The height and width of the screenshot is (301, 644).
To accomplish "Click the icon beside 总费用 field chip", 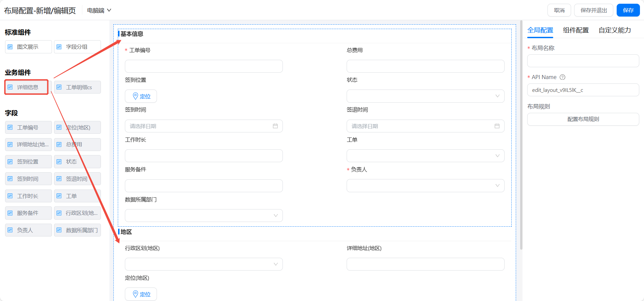I will (59, 145).
